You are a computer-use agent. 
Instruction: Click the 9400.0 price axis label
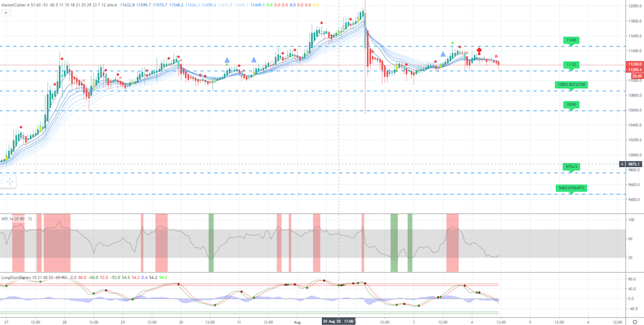[x=634, y=200]
